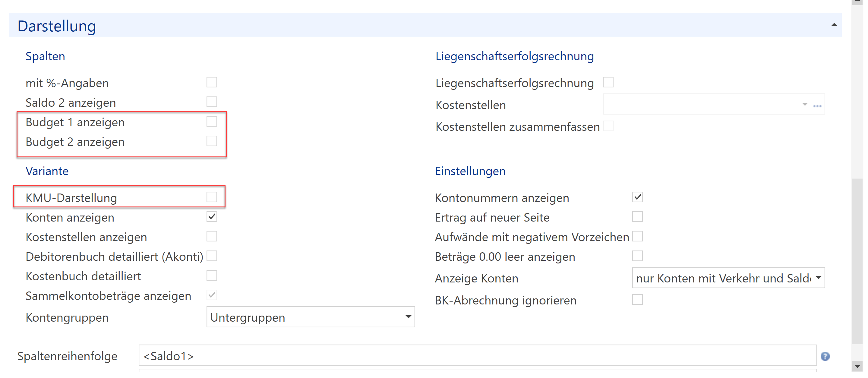Open the Kostenstellen dropdown arrow
The image size is (868, 378).
pyautogui.click(x=805, y=104)
